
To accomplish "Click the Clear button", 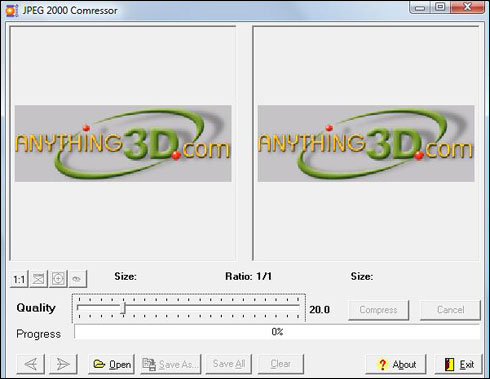I will tap(281, 364).
